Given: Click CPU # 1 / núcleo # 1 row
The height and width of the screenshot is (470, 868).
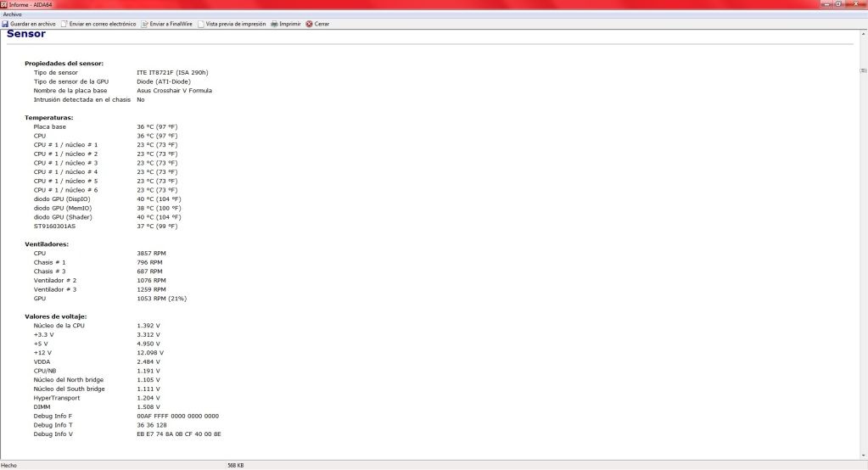Looking at the screenshot, I should 105,145.
